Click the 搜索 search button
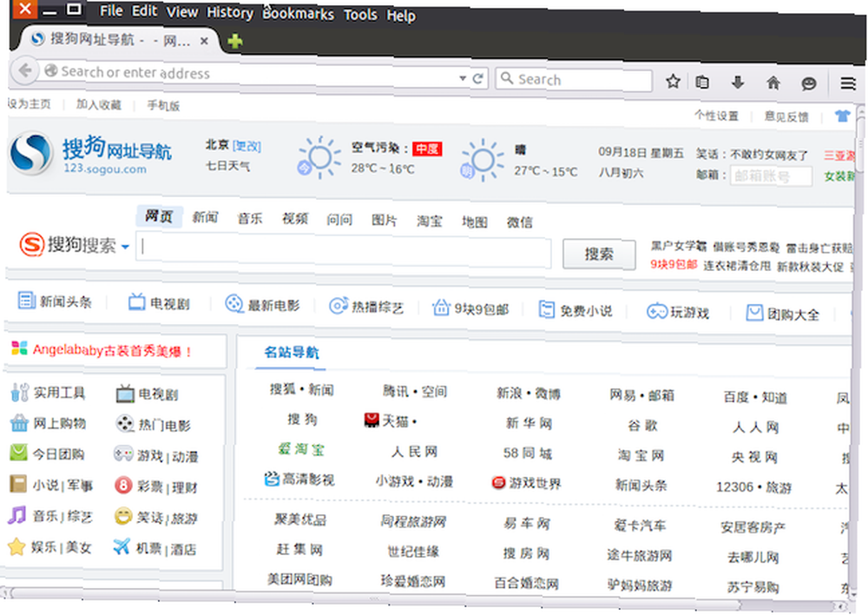868x615 pixels. [599, 255]
